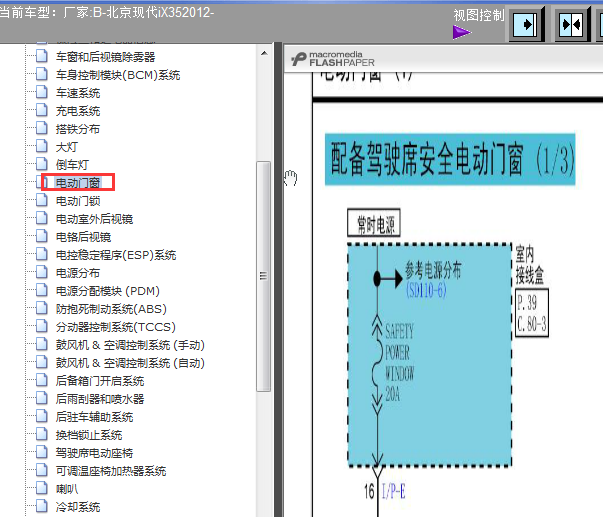Click the document icon beside 驾驶席电动座椅

[42, 452]
